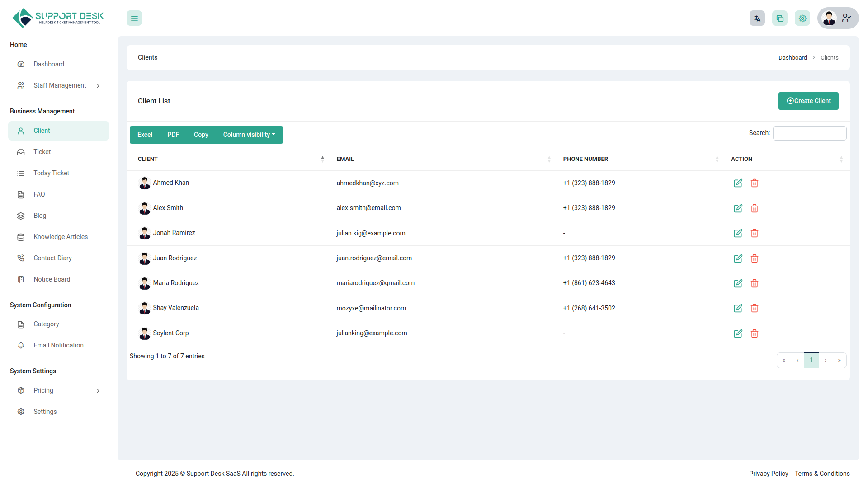Viewport: 868px width, 488px height.
Task: Open the language translation icon in top bar
Action: tap(757, 18)
